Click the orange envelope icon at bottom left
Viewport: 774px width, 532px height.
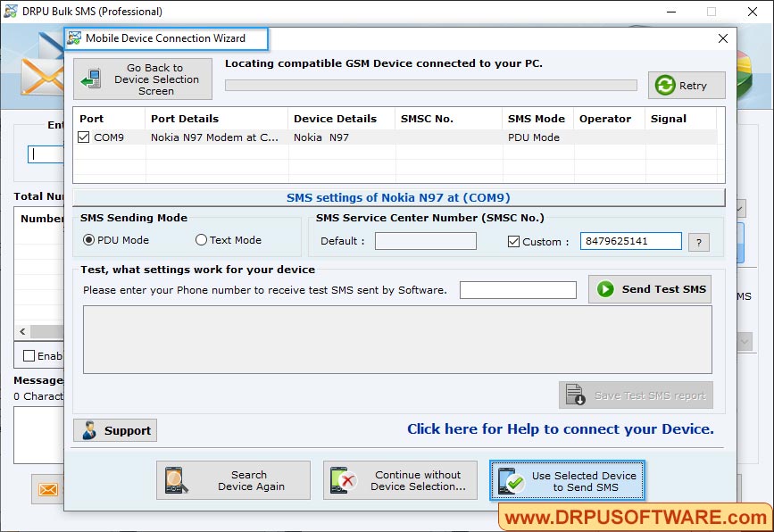point(47,490)
